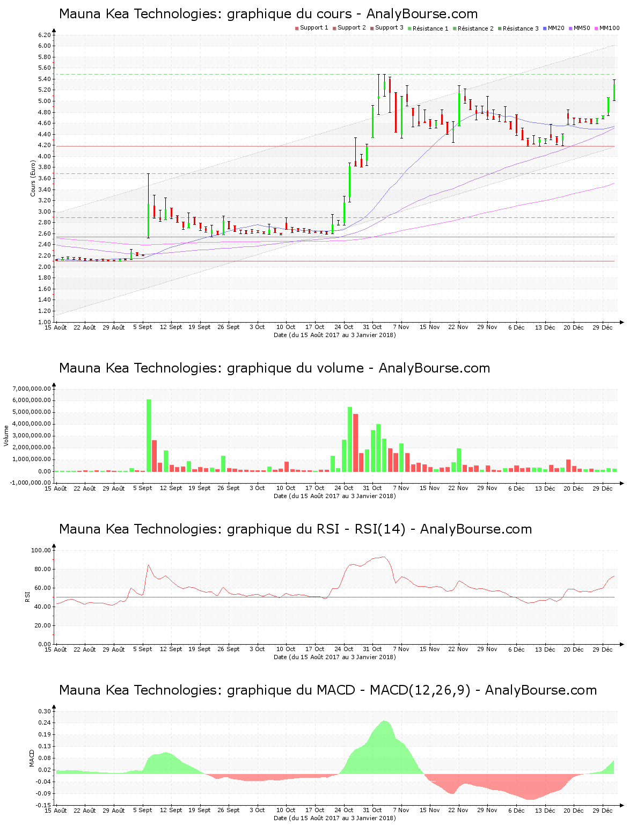Click the tall red volume bar near 24 Oct
Image resolution: width=644 pixels, height=832 pixels.
click(x=356, y=443)
